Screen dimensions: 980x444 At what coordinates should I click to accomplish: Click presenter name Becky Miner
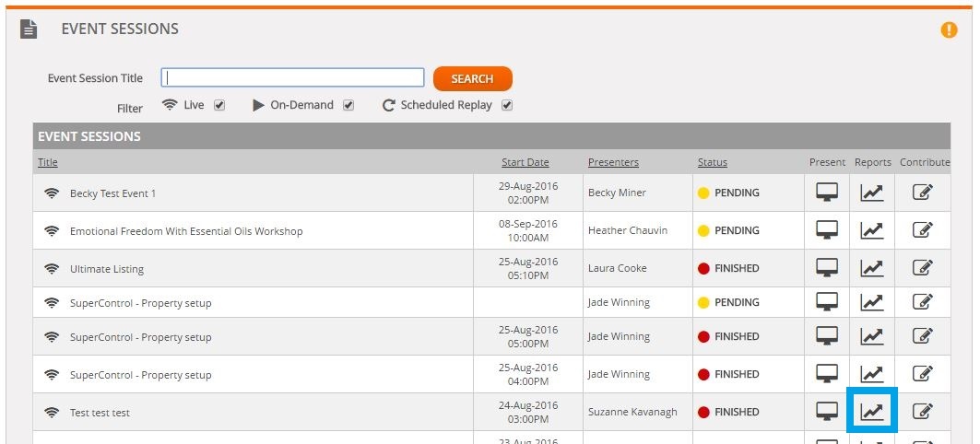click(617, 193)
